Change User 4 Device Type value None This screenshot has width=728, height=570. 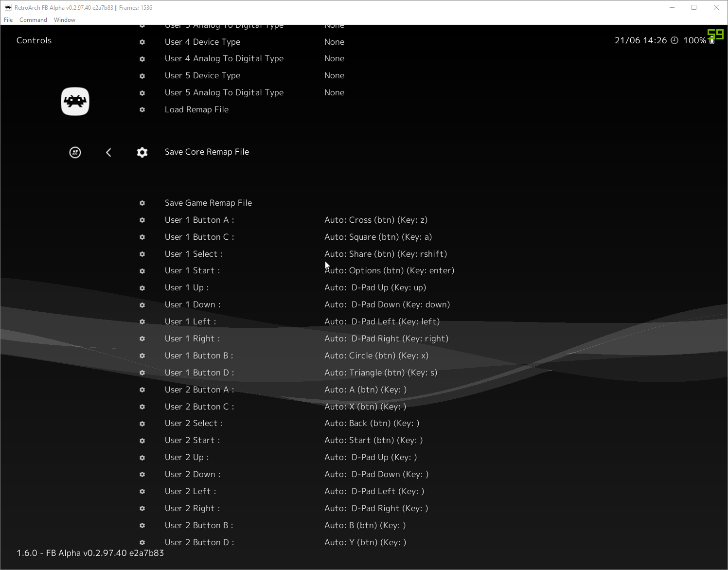(x=334, y=42)
